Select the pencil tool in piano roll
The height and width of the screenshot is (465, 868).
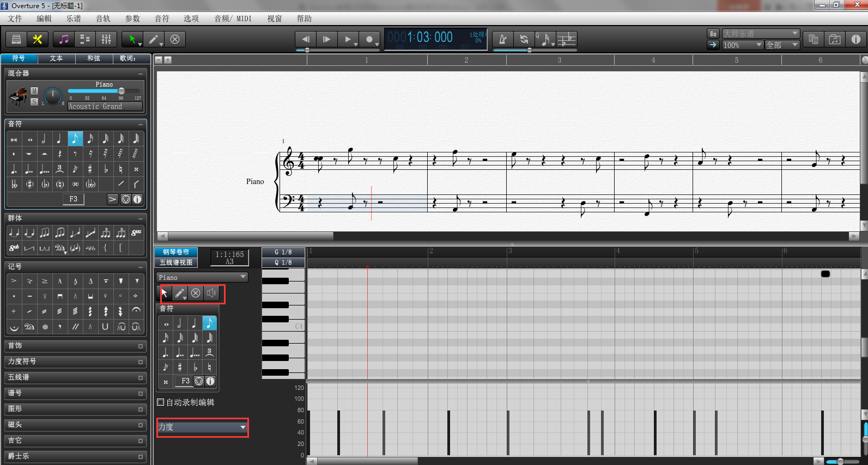pos(179,293)
